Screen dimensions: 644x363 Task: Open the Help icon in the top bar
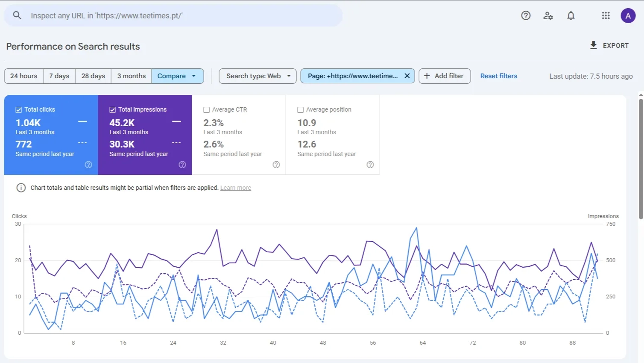tap(525, 15)
